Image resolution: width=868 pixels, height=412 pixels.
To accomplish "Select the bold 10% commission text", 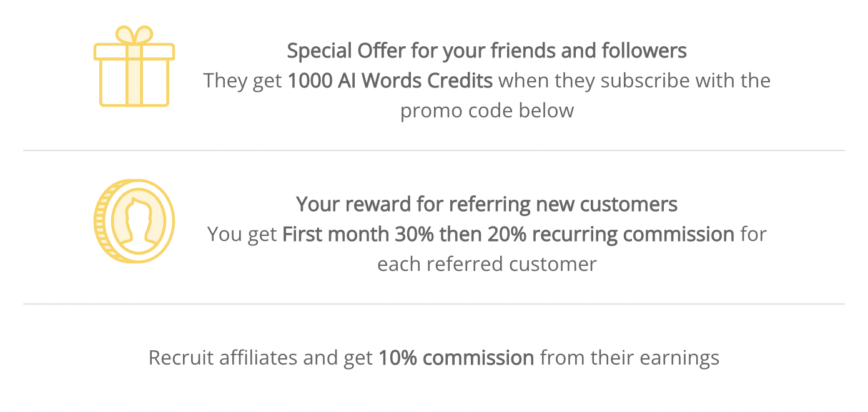I will [x=456, y=358].
